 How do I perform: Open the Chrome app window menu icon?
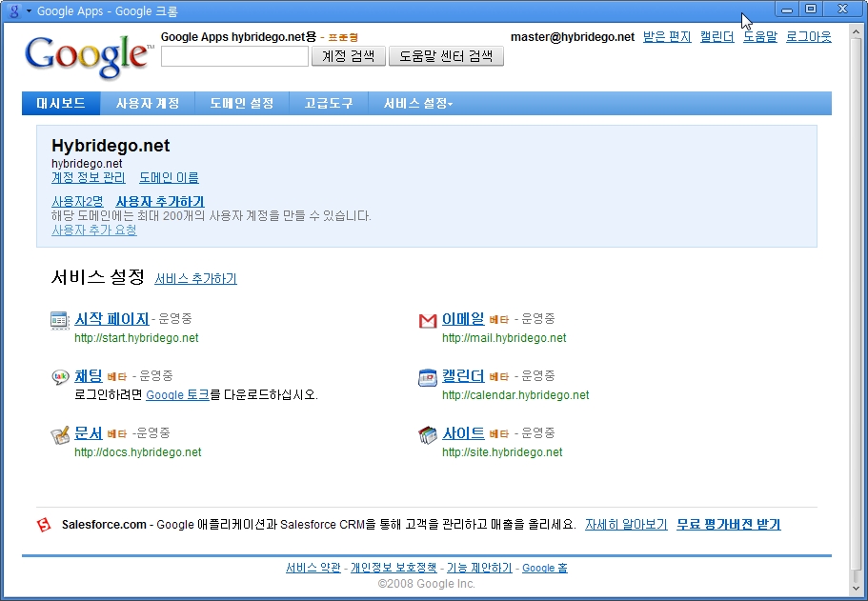(18, 11)
